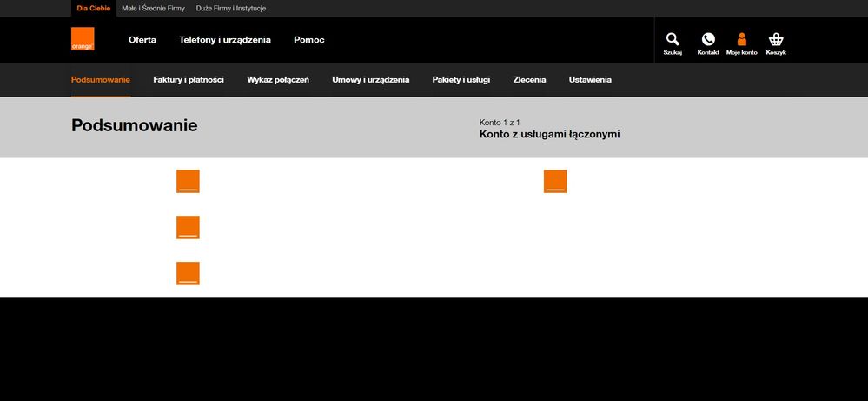
Task: Click the Konto z usługami łączonymi heading
Action: [x=549, y=135]
